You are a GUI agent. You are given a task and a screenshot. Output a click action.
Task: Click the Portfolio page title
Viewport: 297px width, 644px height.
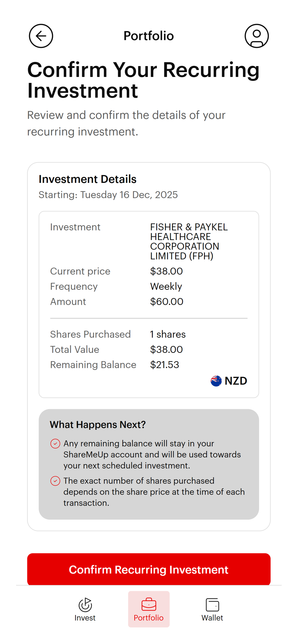[x=148, y=36]
